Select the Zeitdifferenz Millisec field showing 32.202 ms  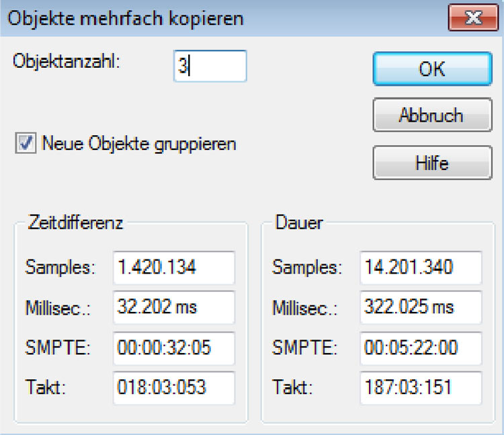click(x=174, y=307)
